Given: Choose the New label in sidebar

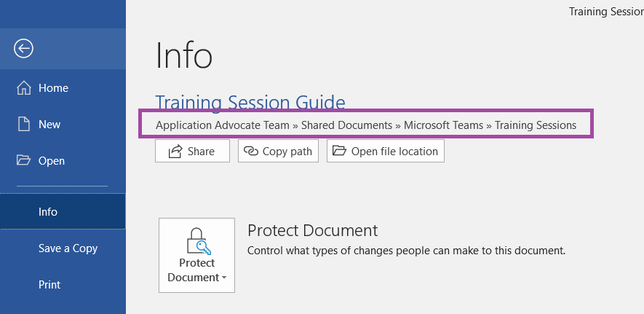Looking at the screenshot, I should tap(49, 125).
